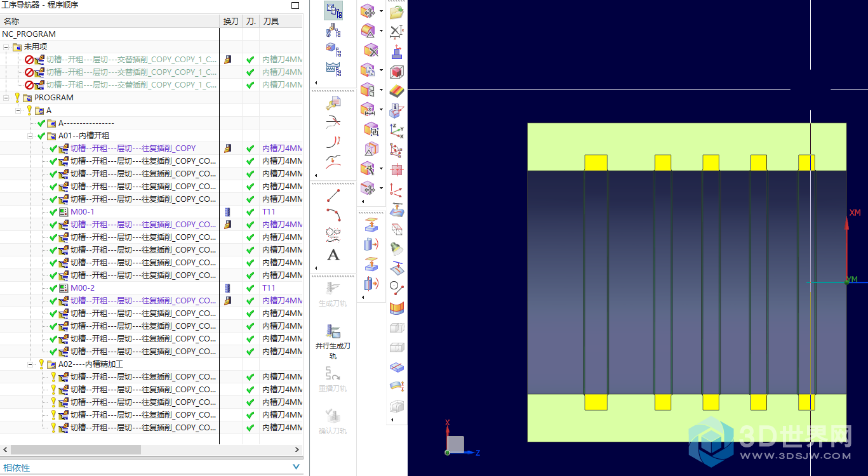Screen dimensions: 868x476
Task: Select 切槽--开粗---层切---往复插削_COPY operation
Action: point(133,149)
